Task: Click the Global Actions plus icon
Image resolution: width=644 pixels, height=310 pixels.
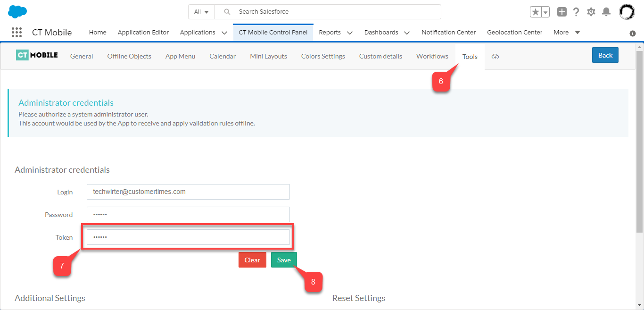Action: point(561,12)
